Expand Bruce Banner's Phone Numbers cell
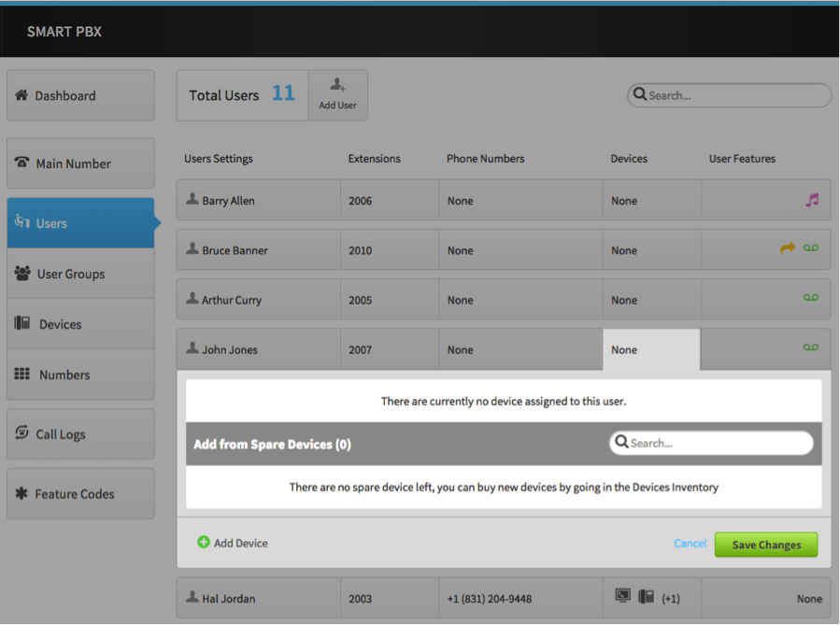This screenshot has height=625, width=840. coord(520,250)
